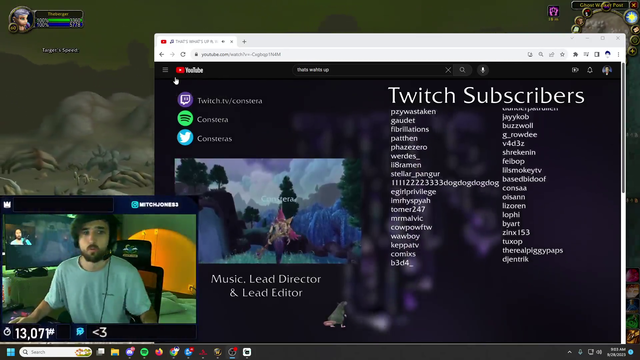
Task: Click the Spotify logo in the video
Action: pos(185,118)
